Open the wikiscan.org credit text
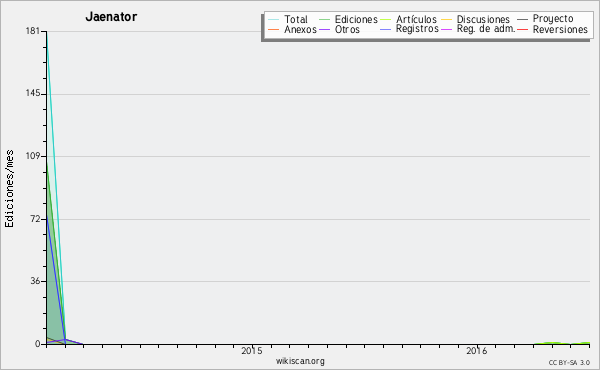The width and height of the screenshot is (600, 370). click(300, 361)
